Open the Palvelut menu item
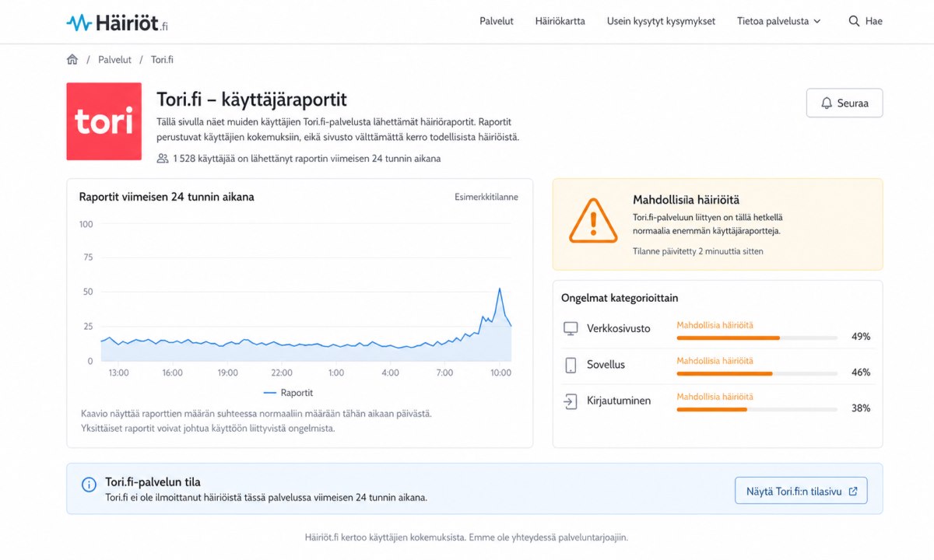The image size is (934, 560). pyautogui.click(x=497, y=21)
